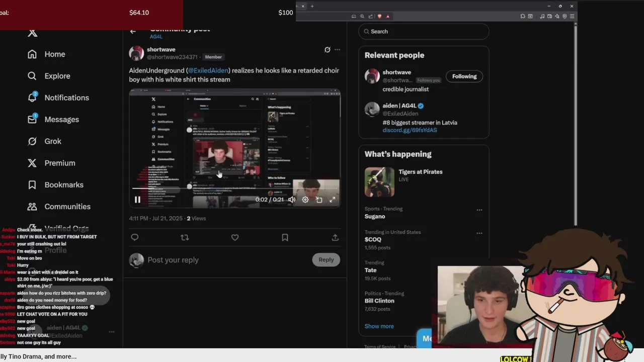The image size is (644, 362).
Task: Open the browser hamburger menu
Action: tap(572, 16)
